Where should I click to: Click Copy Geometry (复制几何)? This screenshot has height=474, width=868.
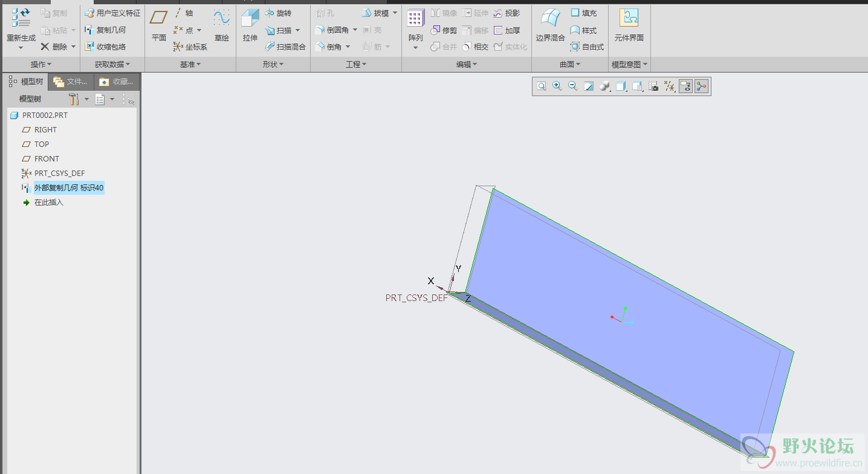105,30
